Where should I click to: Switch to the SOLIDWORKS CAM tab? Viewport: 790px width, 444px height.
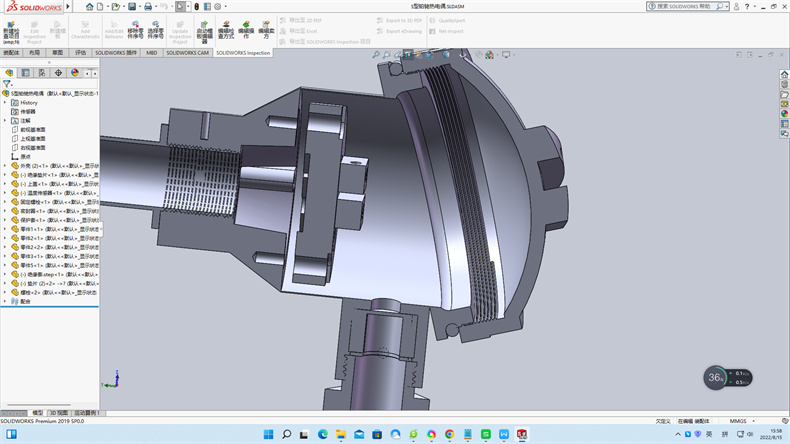tap(188, 52)
